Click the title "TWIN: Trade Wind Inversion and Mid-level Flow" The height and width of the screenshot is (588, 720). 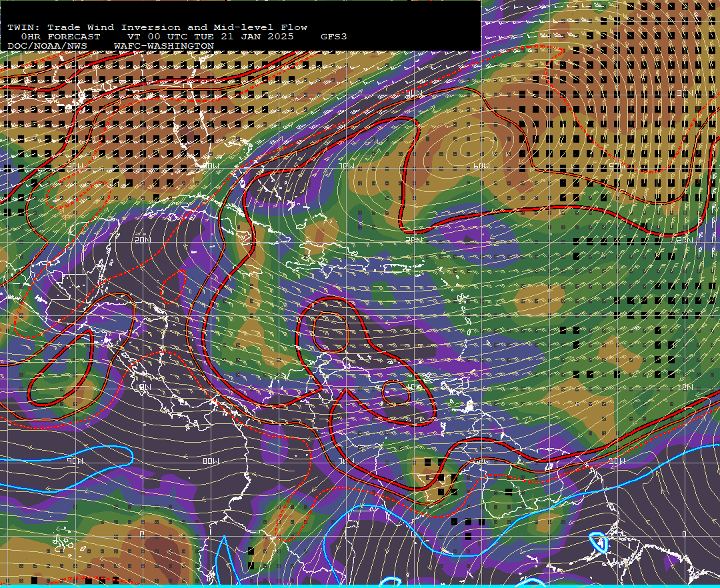click(157, 27)
